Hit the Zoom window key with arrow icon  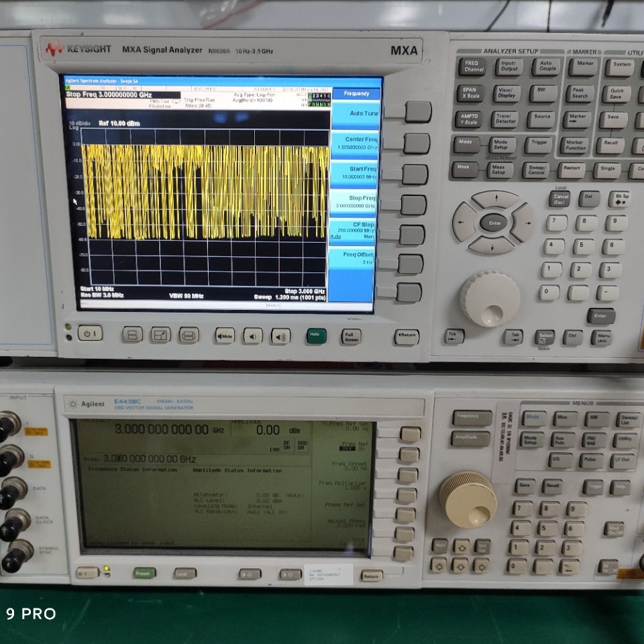point(160,335)
